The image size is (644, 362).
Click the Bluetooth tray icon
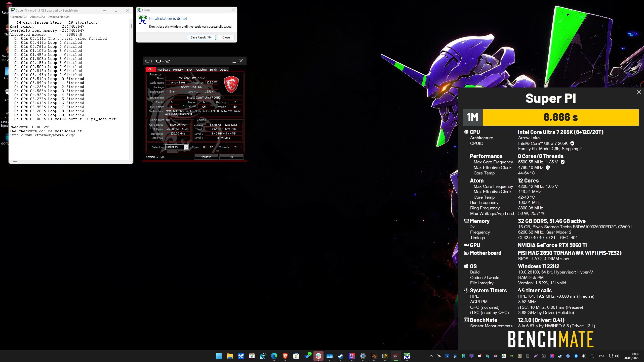pyautogui.click(x=576, y=356)
